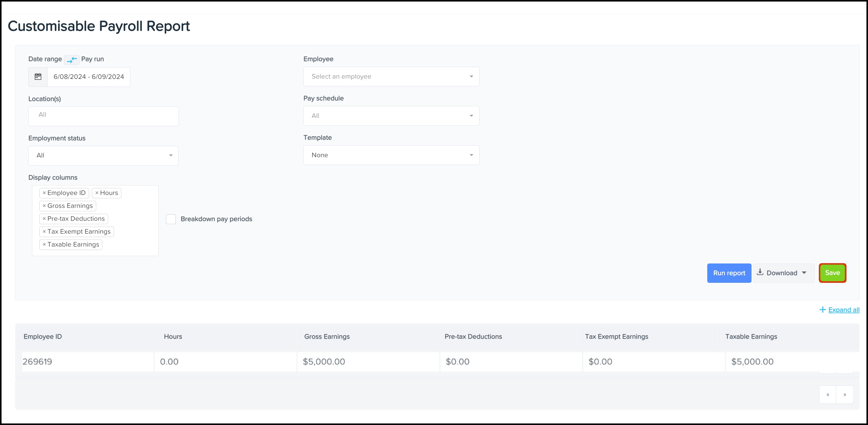Image resolution: width=868 pixels, height=425 pixels.
Task: Remove Gross Earnings column tag
Action: tap(44, 206)
